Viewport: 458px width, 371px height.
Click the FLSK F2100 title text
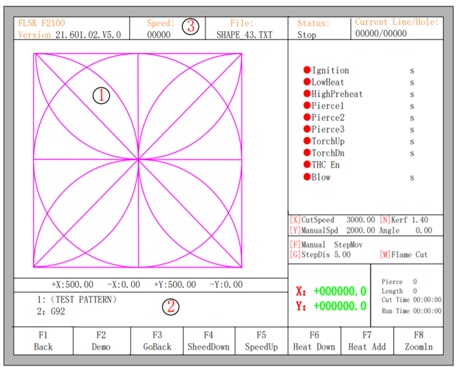coord(41,23)
